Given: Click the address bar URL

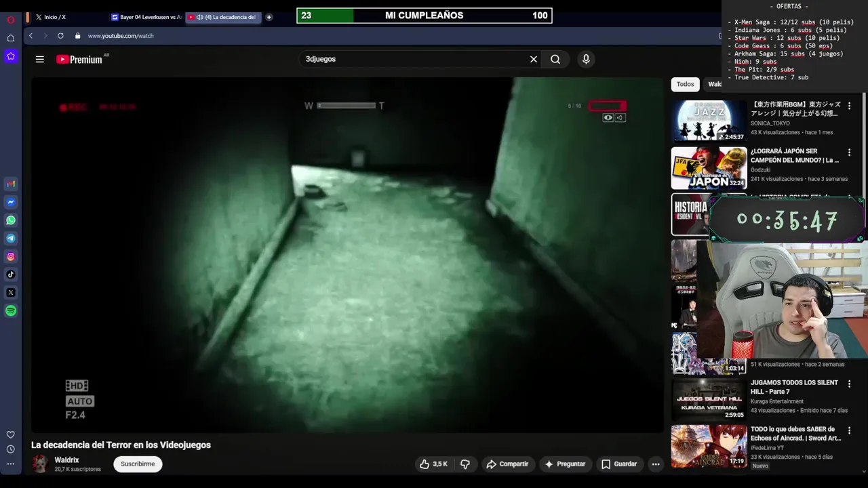Looking at the screenshot, I should pyautogui.click(x=121, y=36).
